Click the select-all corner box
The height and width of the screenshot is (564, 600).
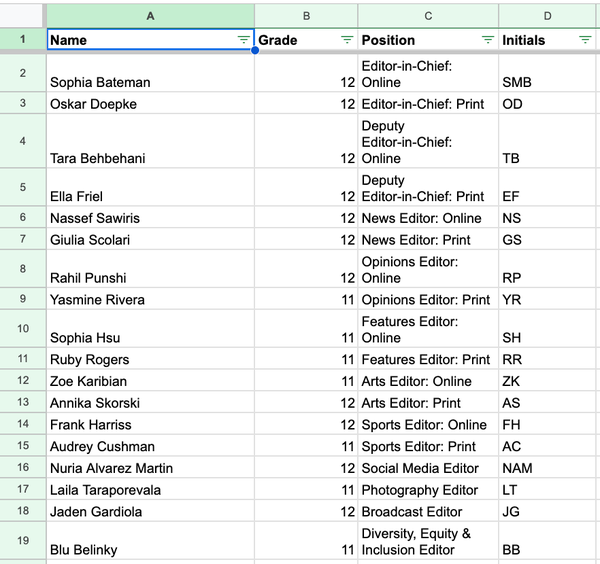[23, 15]
